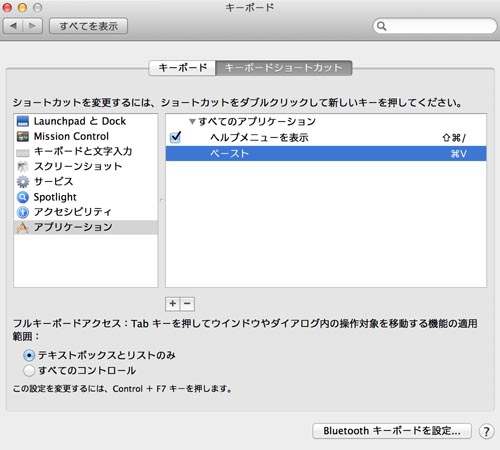The height and width of the screenshot is (450, 500).
Task: Click the アプリケーション category icon
Action: 23,227
